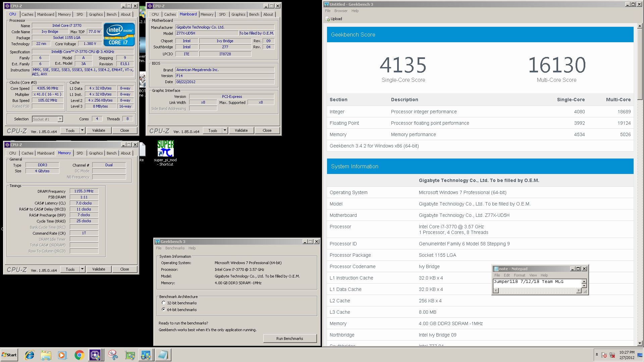Screen dimensions: 644x362
Task: Click Tools button in Memory CPU-Z window
Action: 70,269
